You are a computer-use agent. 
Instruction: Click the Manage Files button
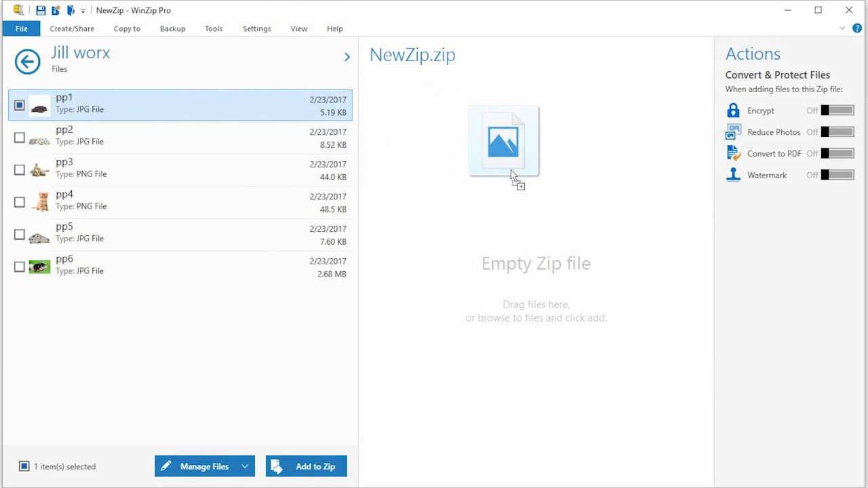point(205,466)
